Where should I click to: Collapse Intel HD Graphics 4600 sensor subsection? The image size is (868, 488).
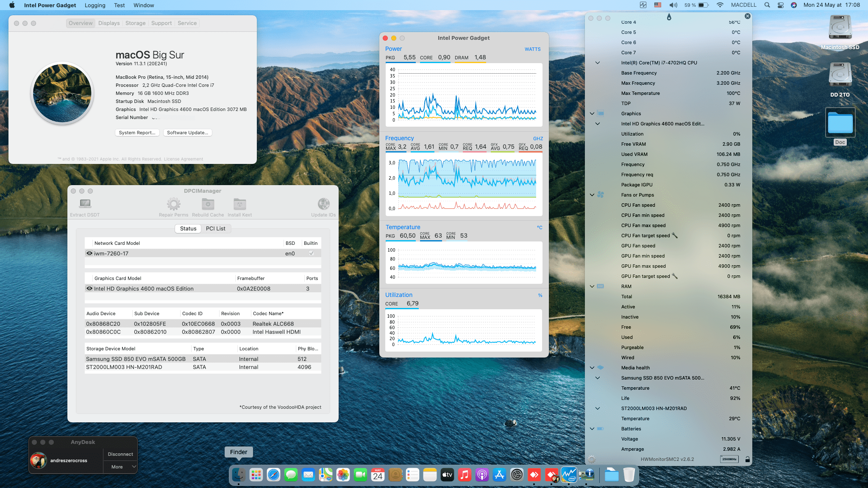click(598, 124)
